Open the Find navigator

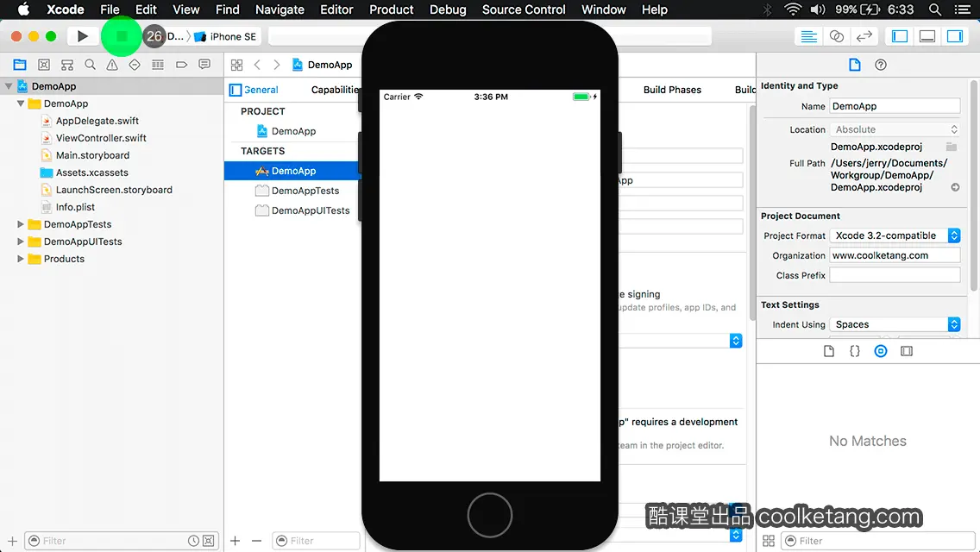[90, 65]
